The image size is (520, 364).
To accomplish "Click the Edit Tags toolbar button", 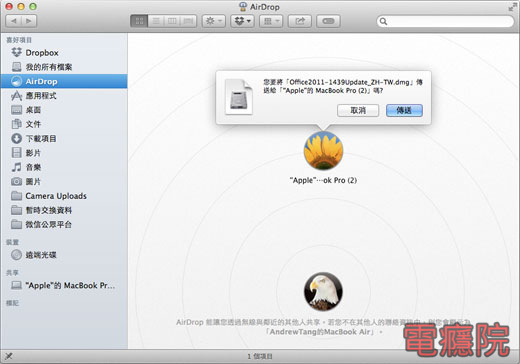I will (x=328, y=21).
